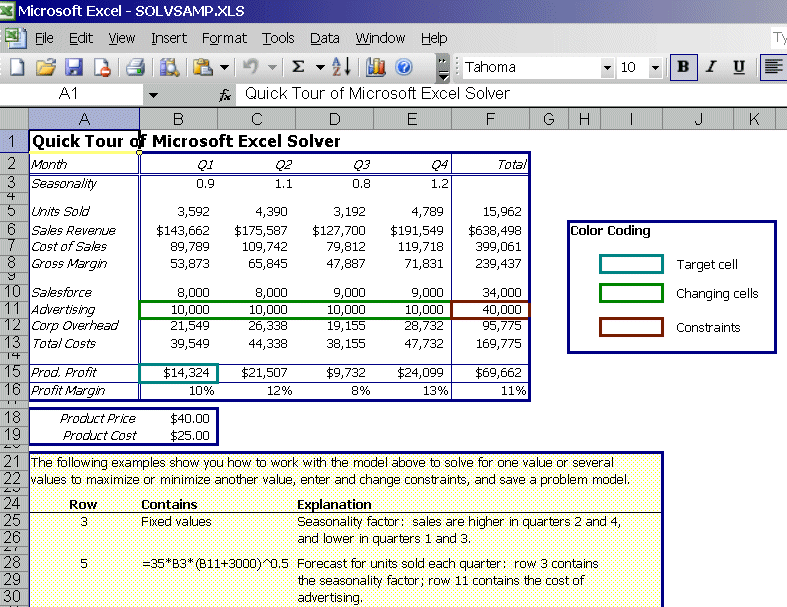Toggle Underline formatting
Screen dimensions: 787x607
(x=740, y=67)
